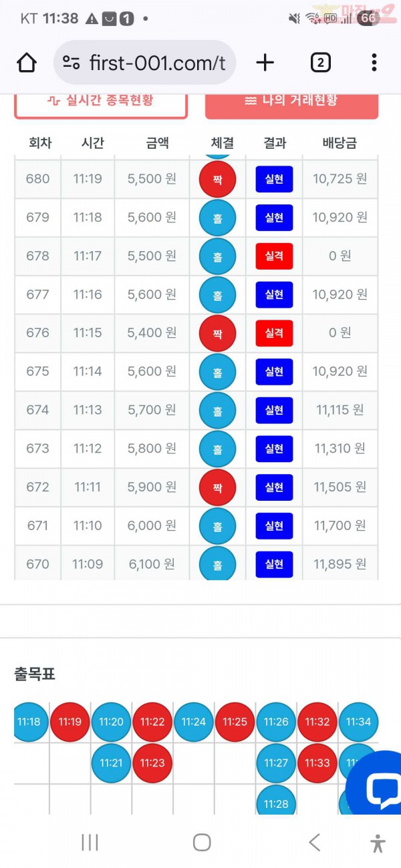Open a new tab with plus icon
401x868 pixels.
click(x=265, y=63)
